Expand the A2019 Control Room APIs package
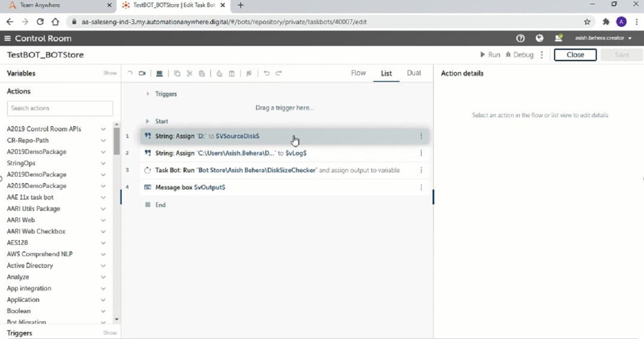The height and width of the screenshot is (339, 644). click(x=103, y=129)
